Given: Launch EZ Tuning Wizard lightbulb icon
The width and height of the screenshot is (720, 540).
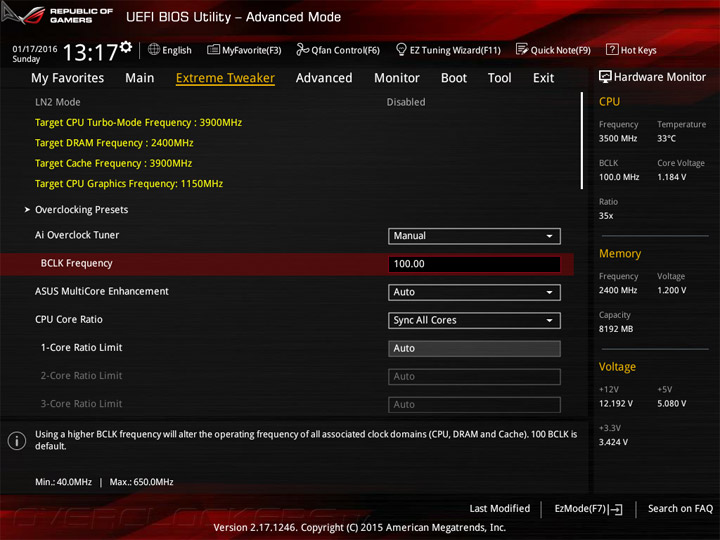Looking at the screenshot, I should tap(401, 49).
